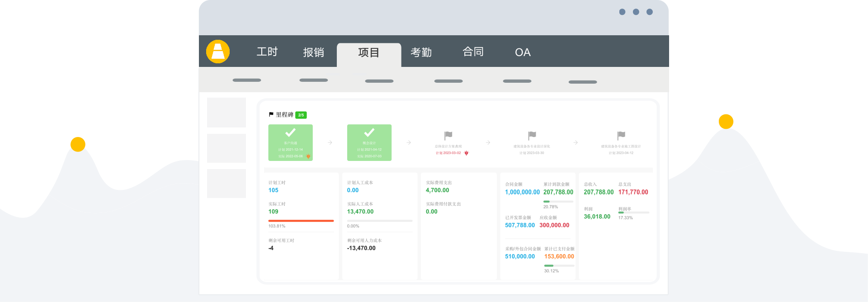This screenshot has height=302, width=868.
Task: Click the 里程碑 section heading
Action: pyautogui.click(x=285, y=115)
